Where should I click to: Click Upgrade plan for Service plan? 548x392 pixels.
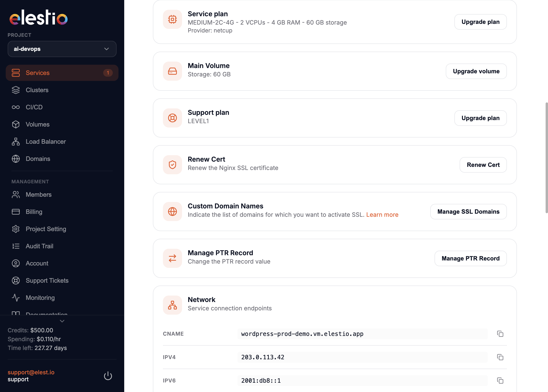coord(480,22)
